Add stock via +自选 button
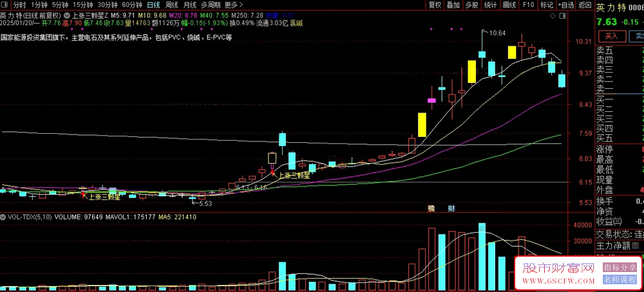The image size is (644, 292). tap(565, 5)
